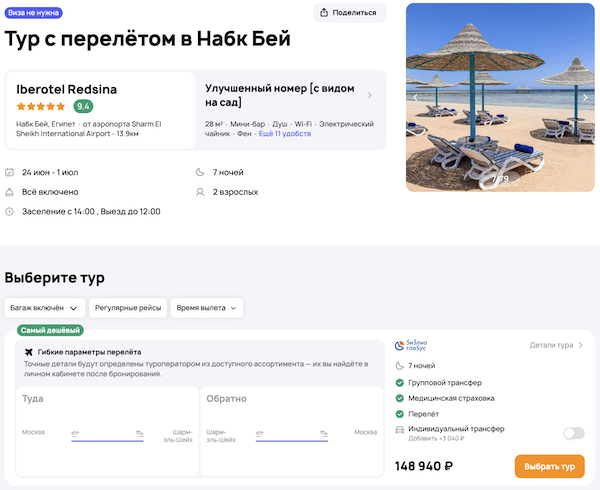Click the green 9.4 rating badge

pyautogui.click(x=84, y=106)
